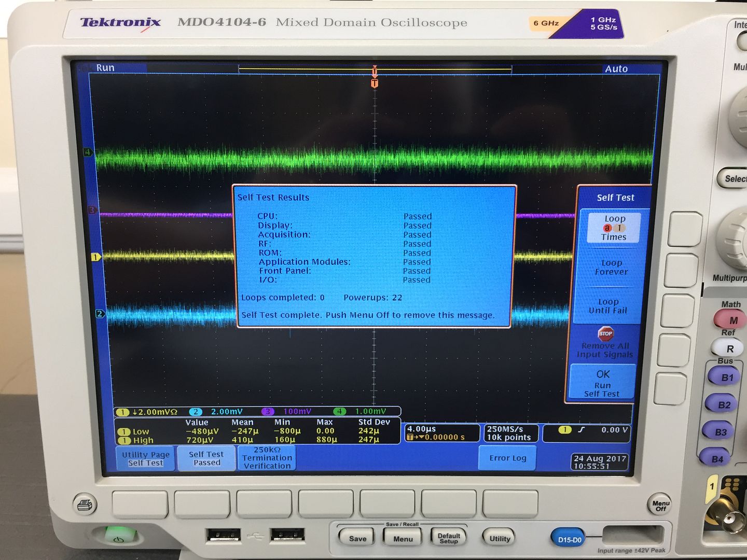747x560 pixels.
Task: Choose OK Run Self Test
Action: pyautogui.click(x=602, y=382)
